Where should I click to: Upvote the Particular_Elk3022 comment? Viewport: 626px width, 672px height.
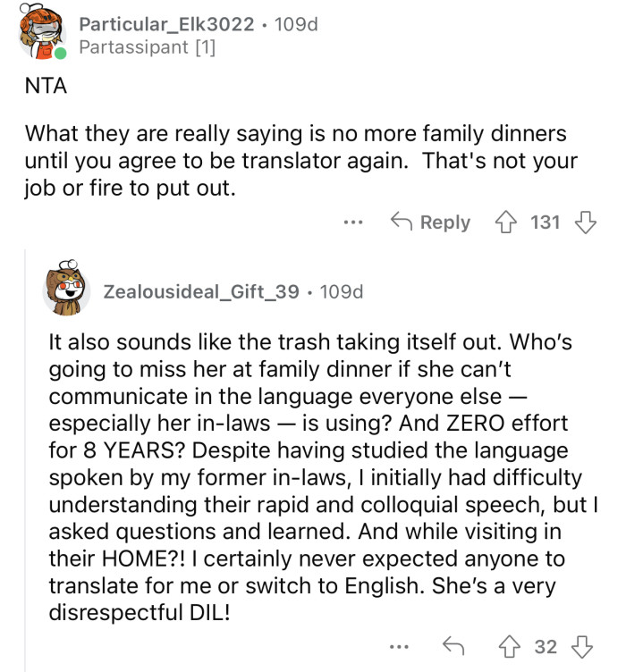tap(507, 223)
